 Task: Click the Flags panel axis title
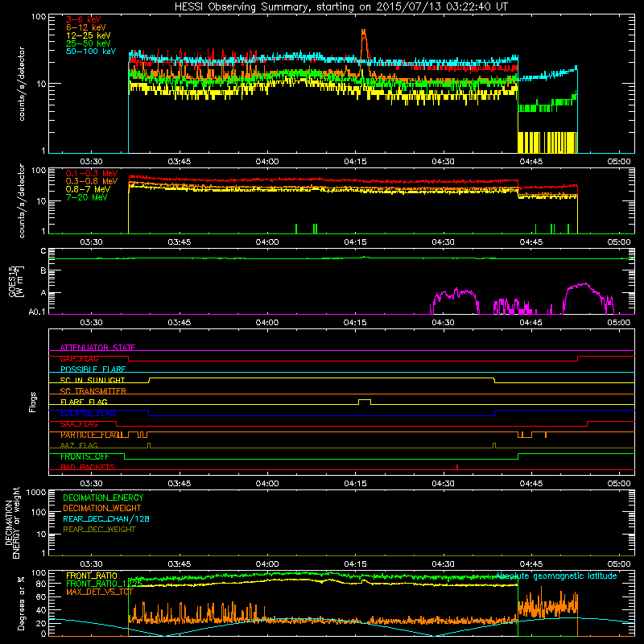click(x=33, y=402)
